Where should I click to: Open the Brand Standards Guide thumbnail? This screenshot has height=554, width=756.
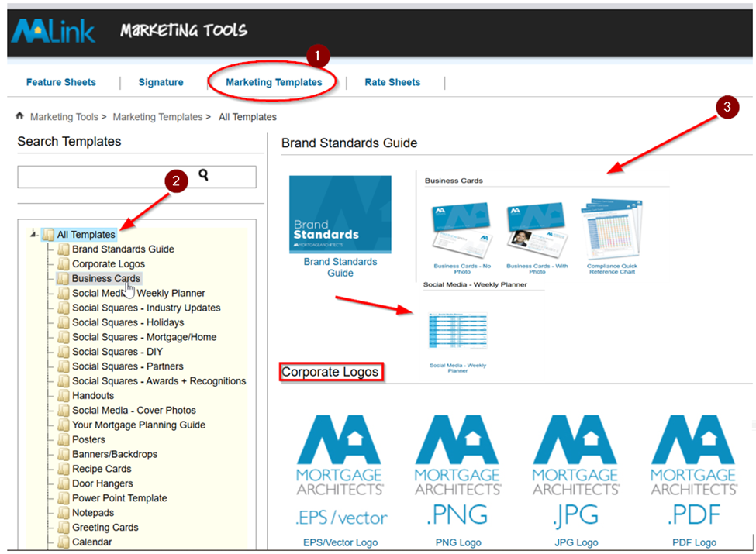point(340,215)
